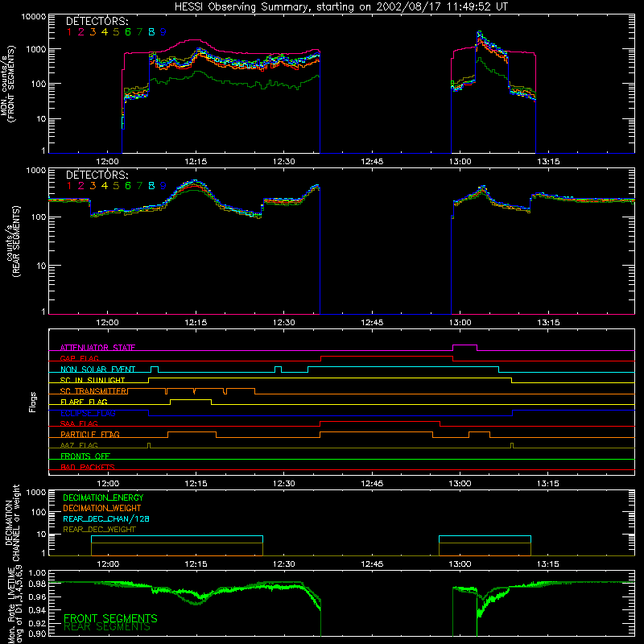The width and height of the screenshot is (644, 644).
Task: Click detector '1' legend number in front segments plot
Action: (69, 32)
